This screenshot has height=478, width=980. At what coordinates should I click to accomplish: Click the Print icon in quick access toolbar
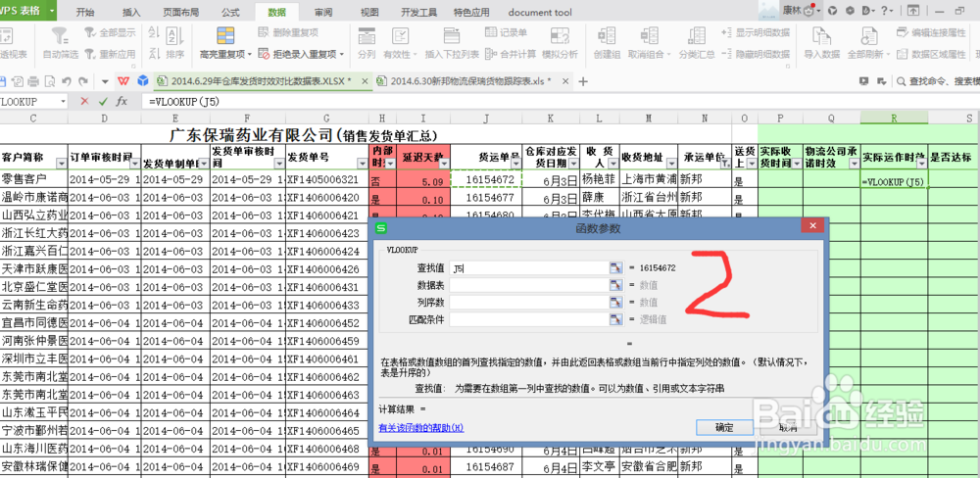pos(33,81)
